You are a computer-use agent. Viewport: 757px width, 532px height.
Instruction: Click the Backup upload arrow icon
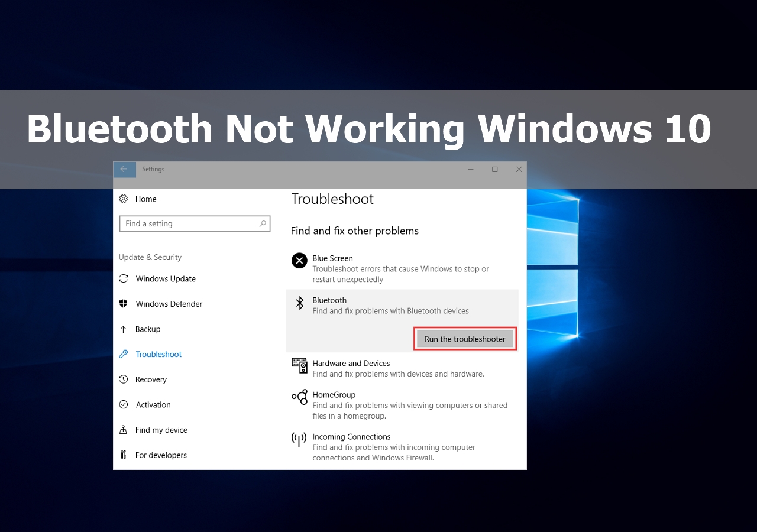click(x=124, y=329)
